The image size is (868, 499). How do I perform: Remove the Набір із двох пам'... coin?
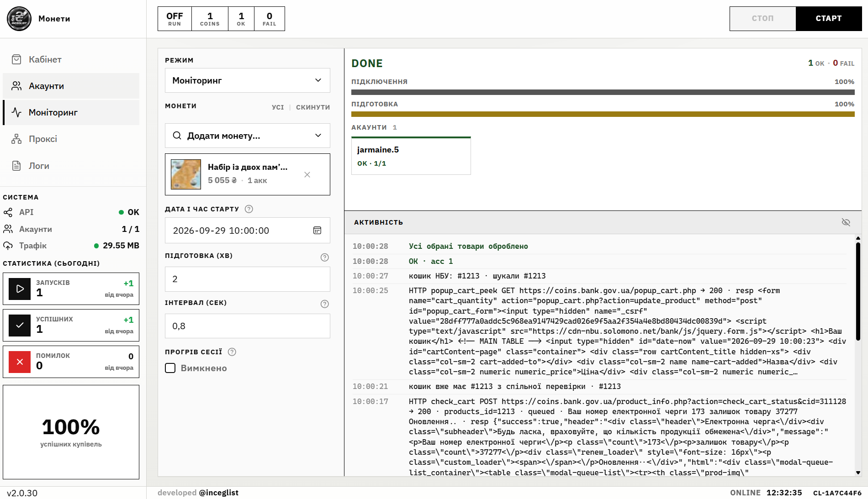[x=307, y=174]
